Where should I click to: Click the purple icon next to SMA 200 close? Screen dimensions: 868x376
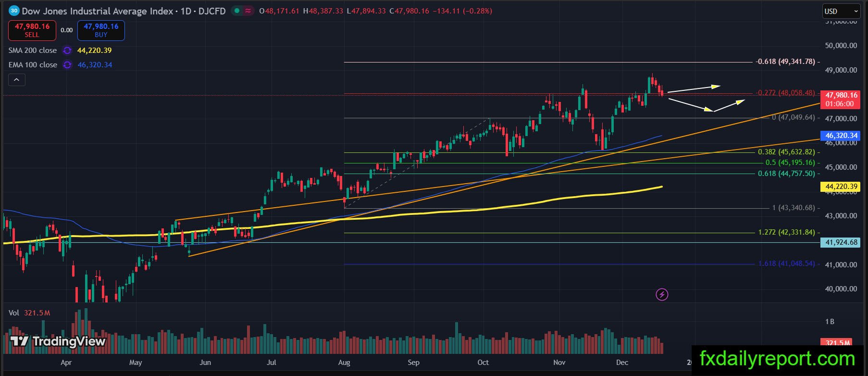pyautogui.click(x=67, y=50)
